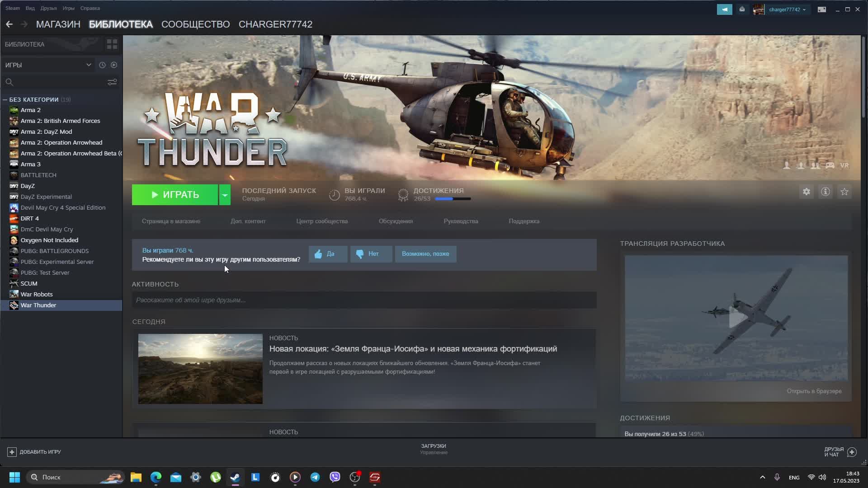Click Открыть в браузере link
Viewport: 868px width, 488px height.
click(814, 391)
